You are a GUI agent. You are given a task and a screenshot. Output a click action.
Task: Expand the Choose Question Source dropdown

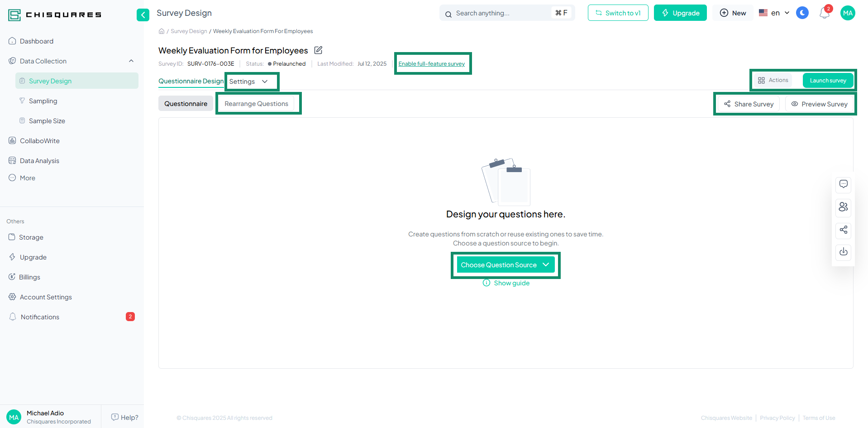(505, 264)
